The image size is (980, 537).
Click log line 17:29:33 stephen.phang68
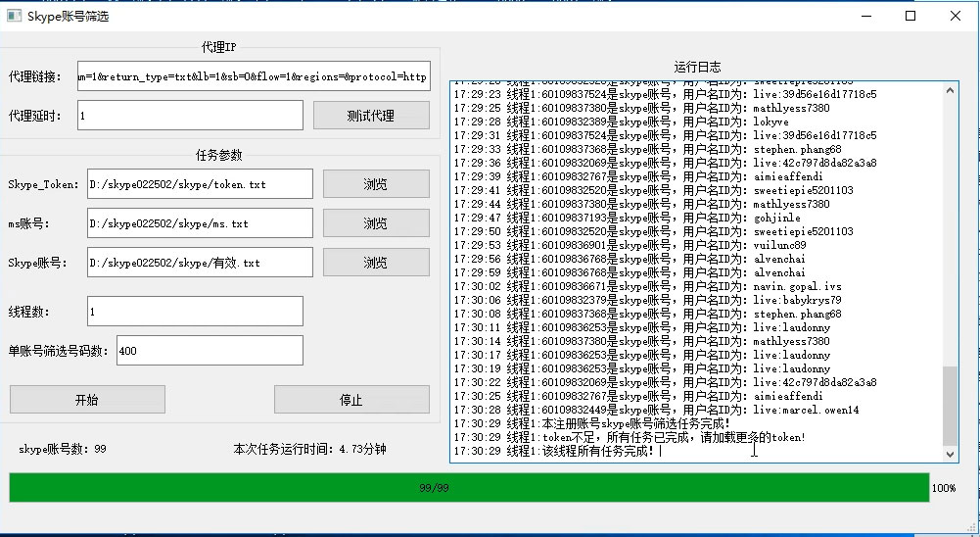[x=647, y=149]
